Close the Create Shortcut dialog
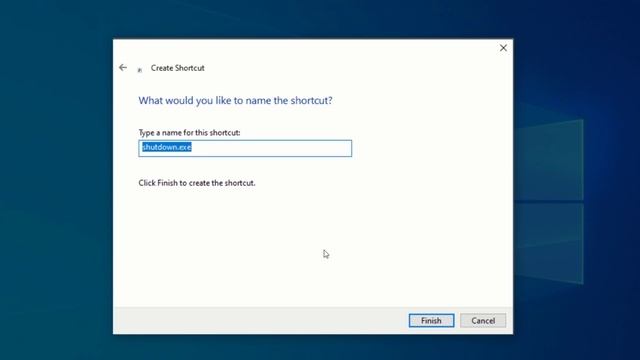Image resolution: width=640 pixels, height=360 pixels. pos(503,48)
